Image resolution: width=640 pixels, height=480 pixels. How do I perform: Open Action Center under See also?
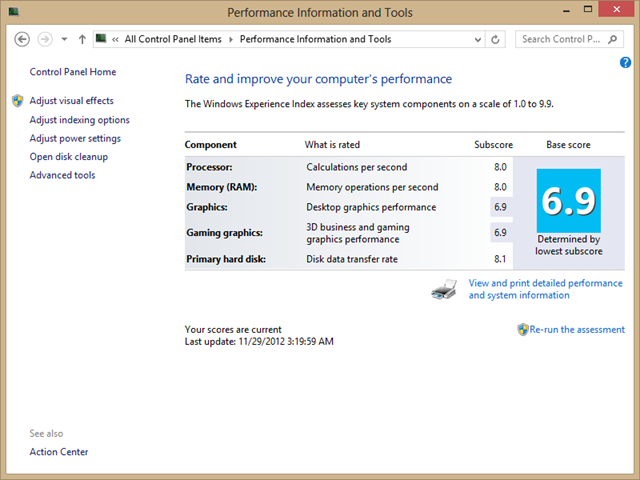click(58, 452)
